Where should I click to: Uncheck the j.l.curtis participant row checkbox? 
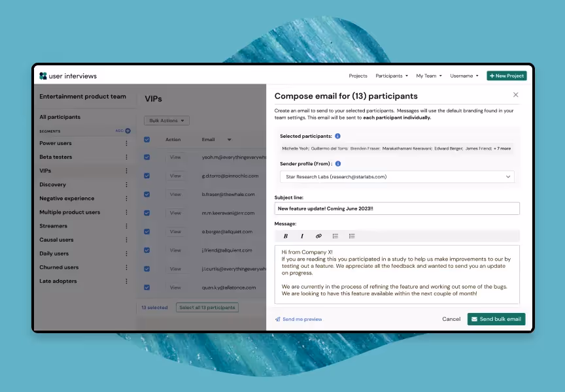pos(146,269)
